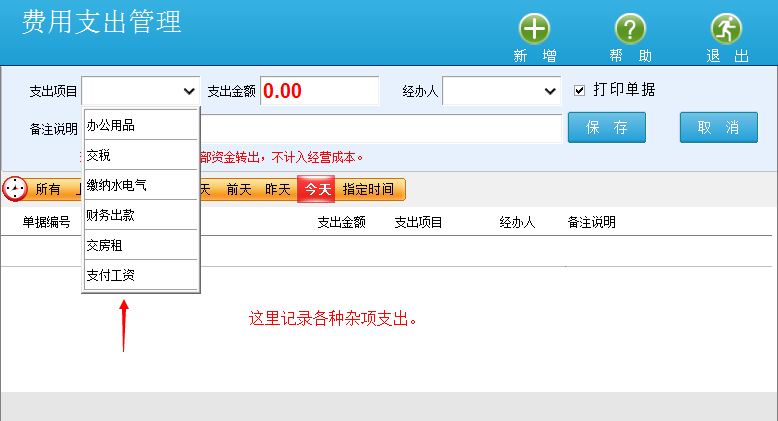Click the 支出金额 amount input field
This screenshot has width=778, height=421.
(x=320, y=91)
